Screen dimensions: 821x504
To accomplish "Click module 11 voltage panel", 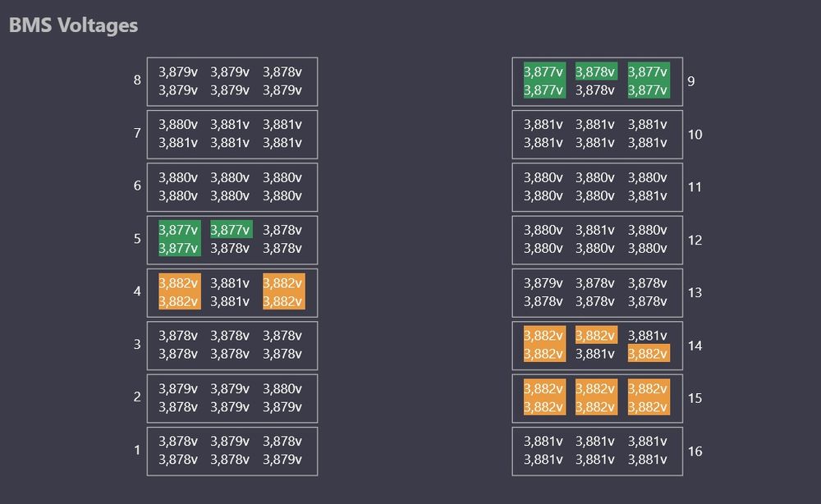I will click(x=597, y=186).
